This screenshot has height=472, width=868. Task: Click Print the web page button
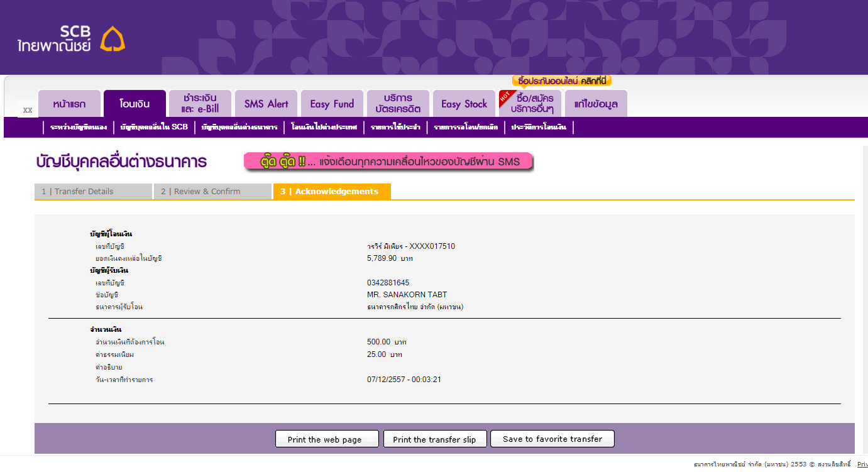pos(327,439)
